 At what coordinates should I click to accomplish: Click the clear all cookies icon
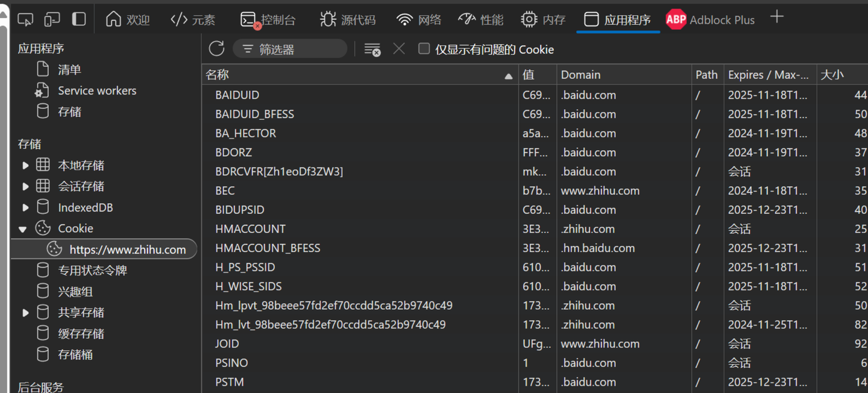(x=373, y=49)
